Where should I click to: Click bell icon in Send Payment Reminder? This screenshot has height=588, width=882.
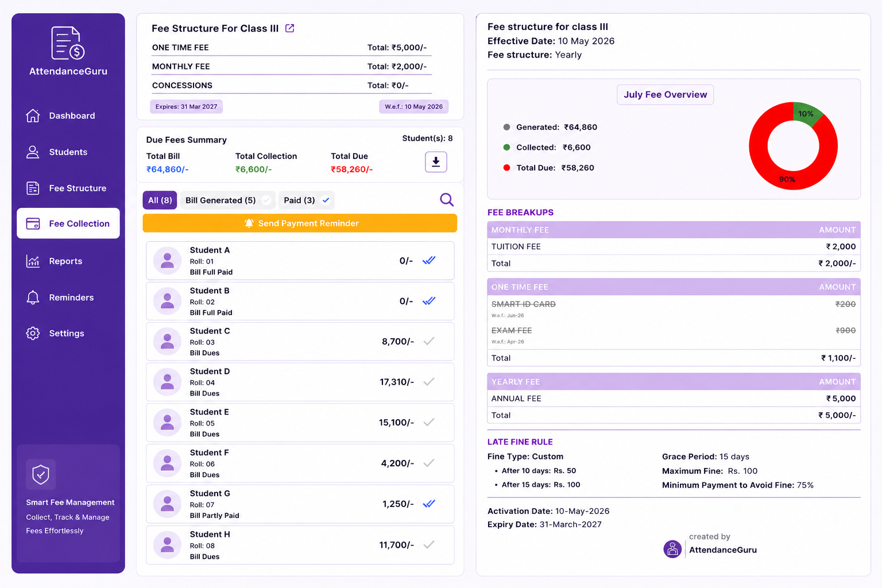(x=249, y=223)
